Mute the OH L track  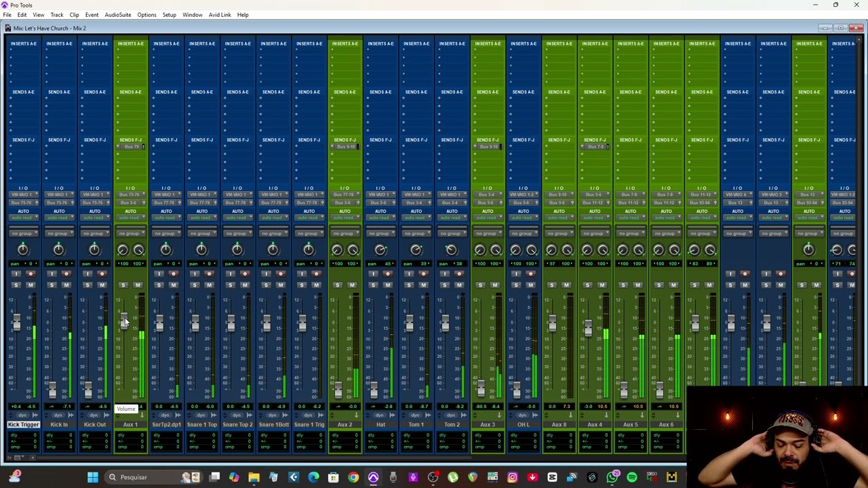(531, 285)
